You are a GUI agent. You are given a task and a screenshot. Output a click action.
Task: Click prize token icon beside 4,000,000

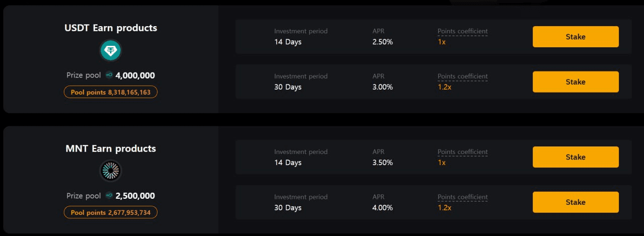coord(109,75)
